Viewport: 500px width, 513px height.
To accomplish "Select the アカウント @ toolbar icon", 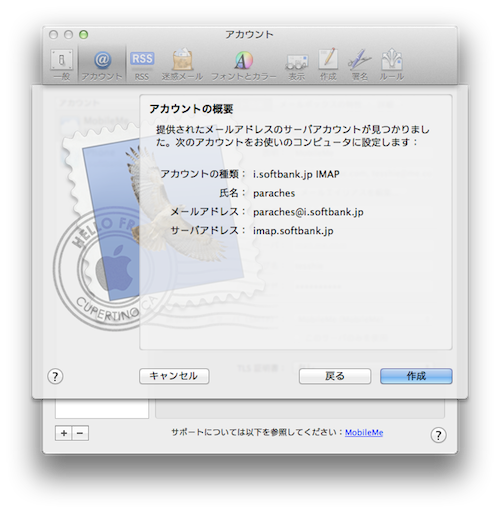I will tap(102, 65).
